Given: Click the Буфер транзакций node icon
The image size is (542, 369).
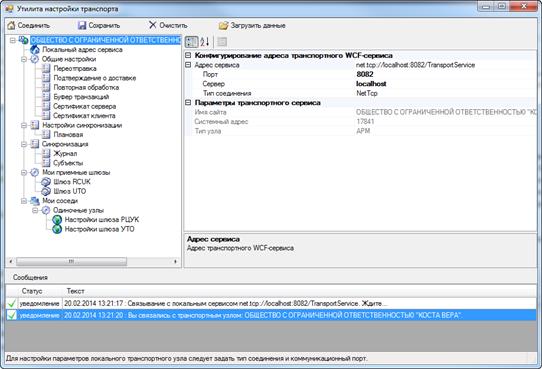Looking at the screenshot, I should [x=46, y=97].
